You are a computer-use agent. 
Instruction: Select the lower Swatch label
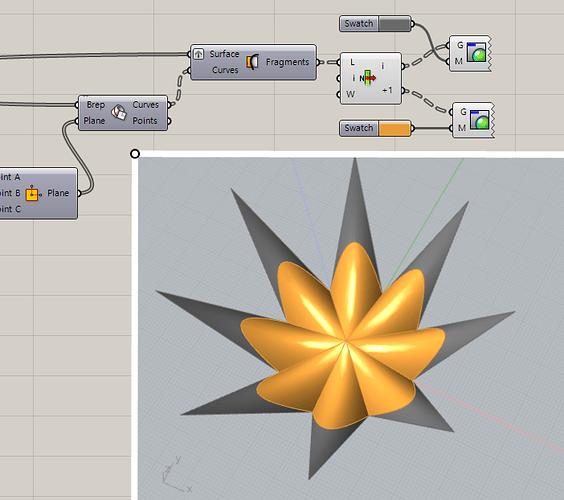coord(358,128)
